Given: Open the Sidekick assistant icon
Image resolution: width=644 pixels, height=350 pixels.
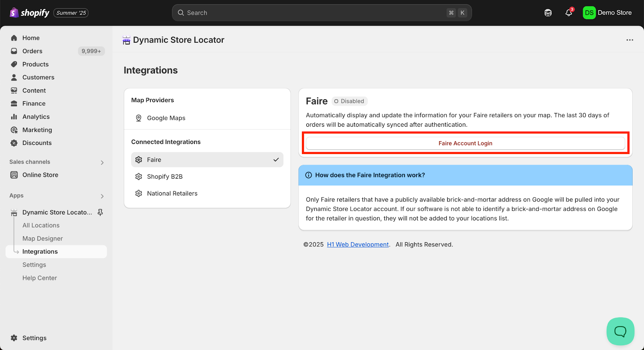Looking at the screenshot, I should coord(548,13).
